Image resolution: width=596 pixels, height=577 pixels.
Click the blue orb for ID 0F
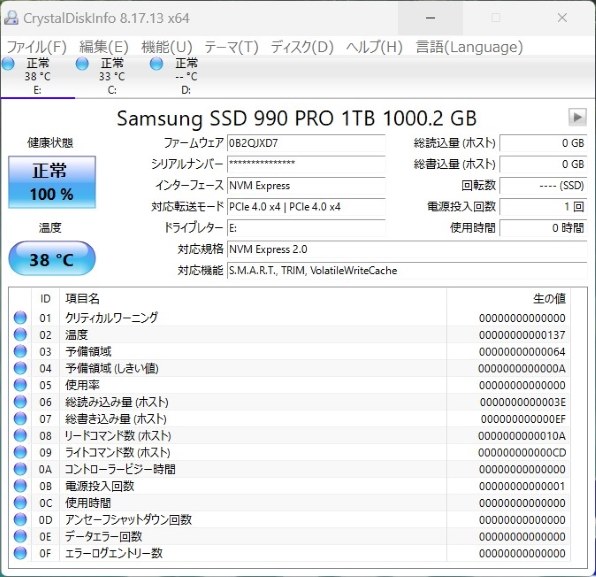click(x=20, y=553)
